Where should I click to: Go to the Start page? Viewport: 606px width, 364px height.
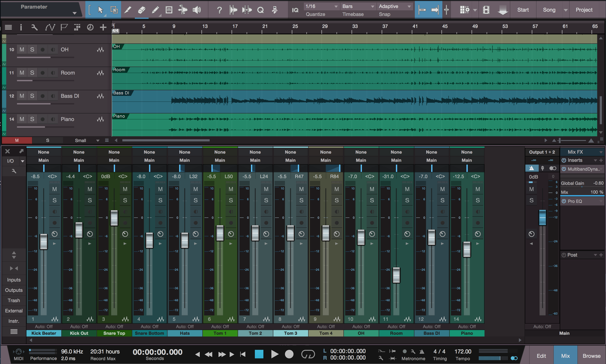[x=523, y=10]
